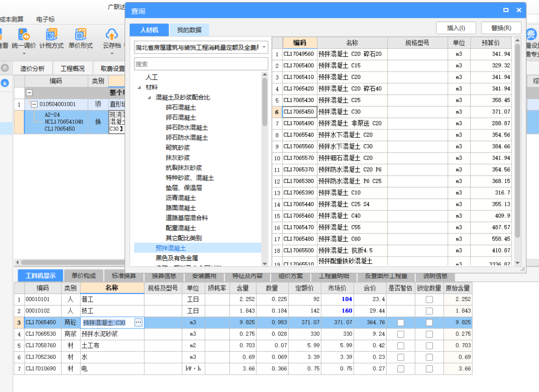Select row CL17065460 预拌混凝土 C40

pos(392,216)
